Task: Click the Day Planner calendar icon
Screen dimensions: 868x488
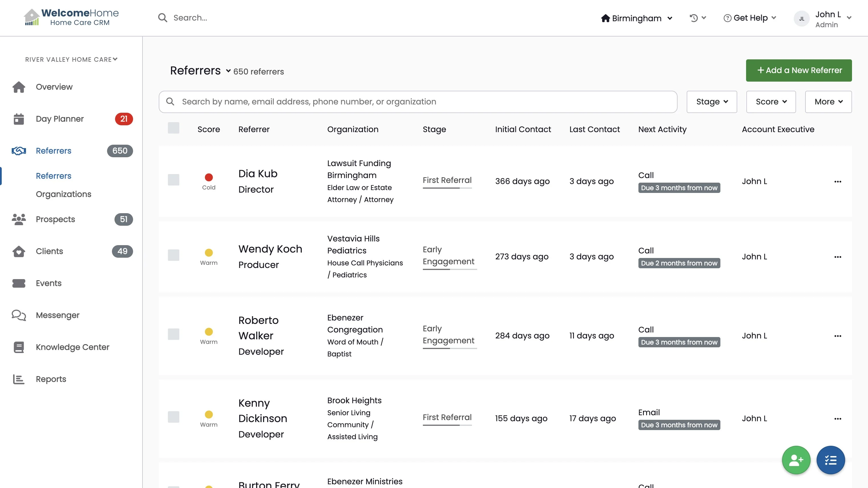Action: click(x=19, y=119)
